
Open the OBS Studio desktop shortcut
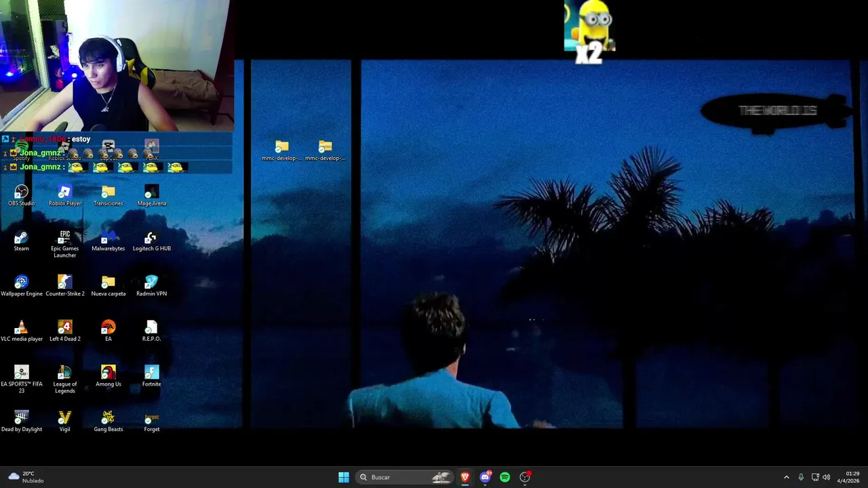click(21, 195)
